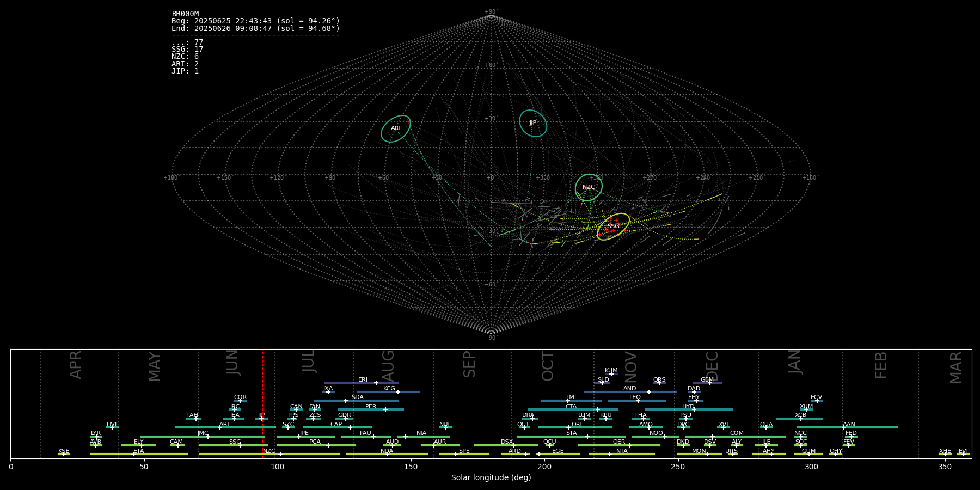Click the NZC radiant ellipse on sky map
The width and height of the screenshot is (980, 490).
point(589,187)
